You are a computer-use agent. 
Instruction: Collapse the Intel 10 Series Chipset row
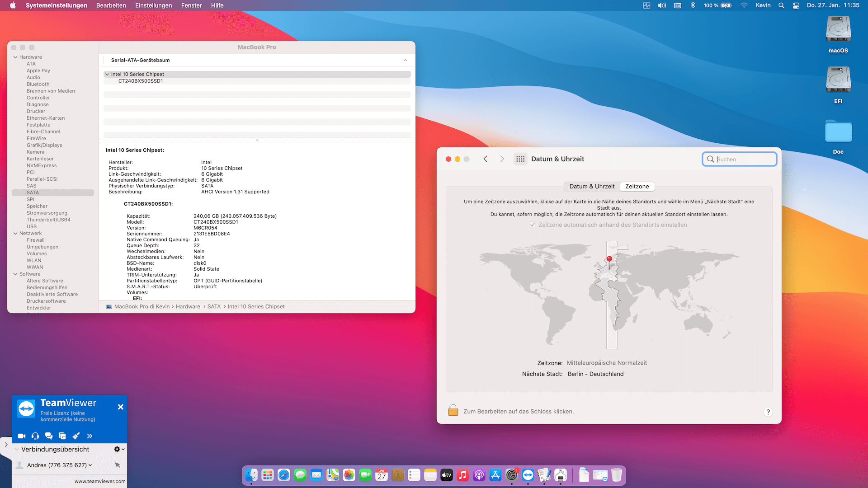click(107, 74)
